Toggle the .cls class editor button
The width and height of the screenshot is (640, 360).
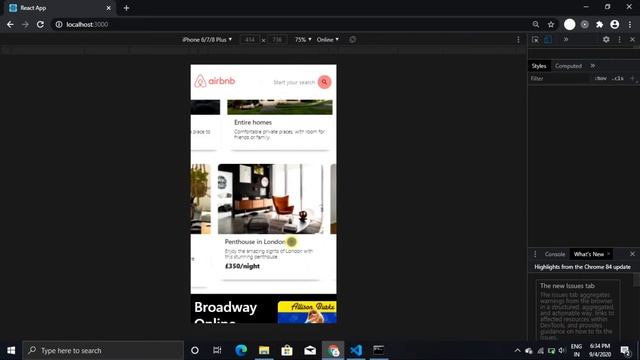coord(618,78)
